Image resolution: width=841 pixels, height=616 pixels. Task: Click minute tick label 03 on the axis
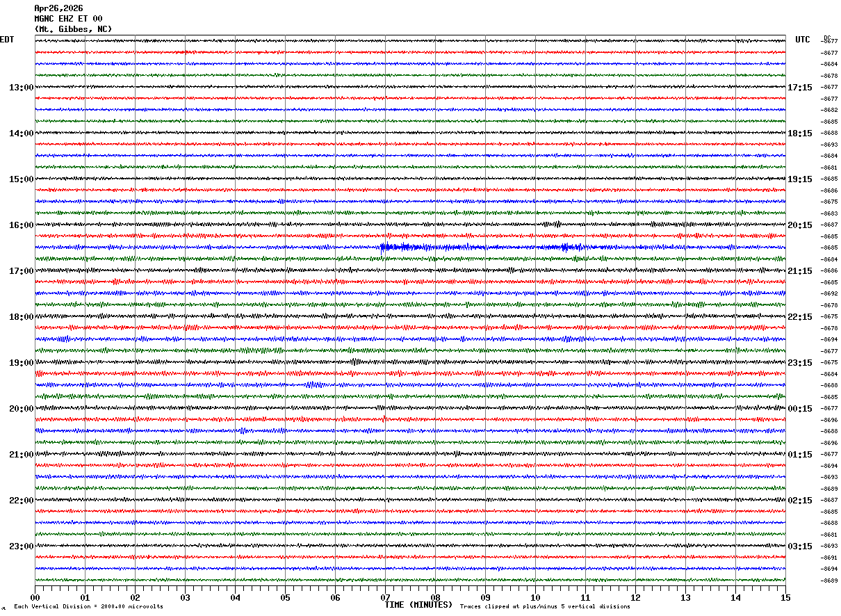coord(185,597)
